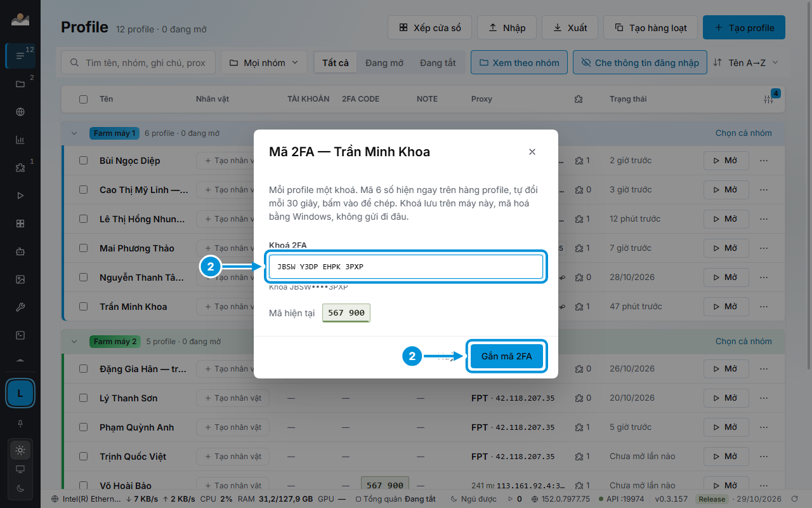This screenshot has height=508, width=812.
Task: Open the folder groups icon in sidebar
Action: point(20,84)
